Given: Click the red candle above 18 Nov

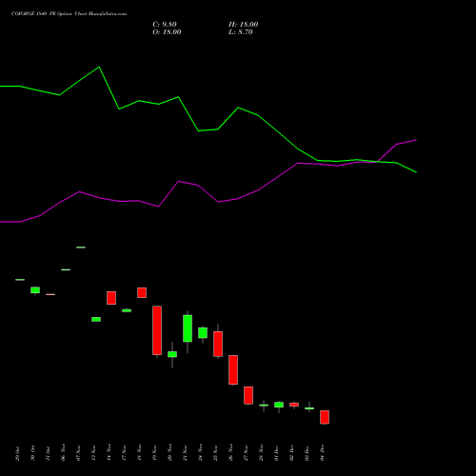Looking at the screenshot, I should 142,292.
